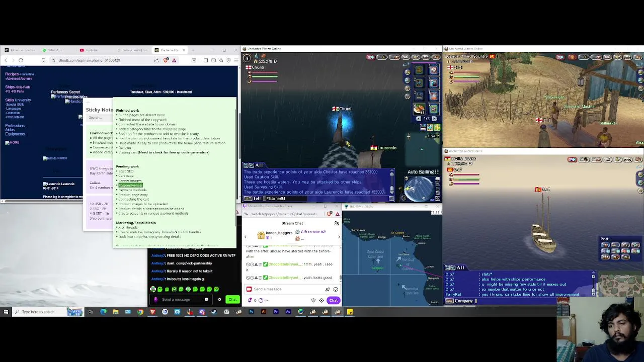Activate skill slot 5 in the game skill panel
644x362 pixels.
(433, 70)
